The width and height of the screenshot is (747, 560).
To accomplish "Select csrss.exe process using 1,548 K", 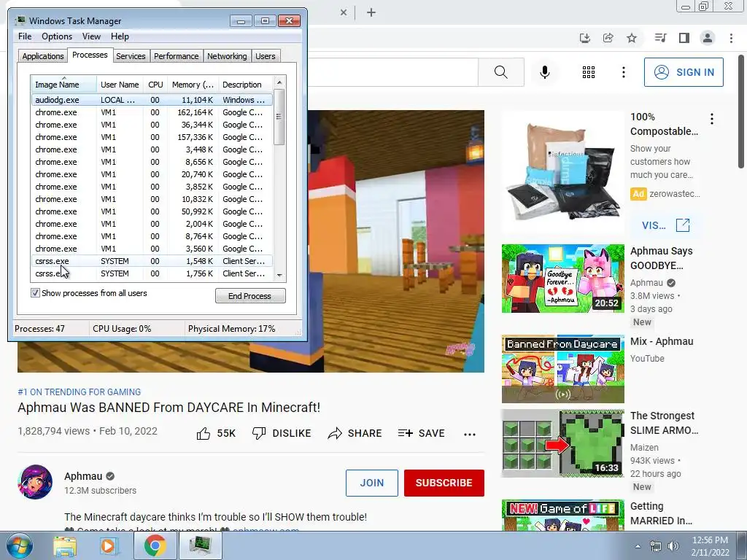I will click(x=152, y=261).
